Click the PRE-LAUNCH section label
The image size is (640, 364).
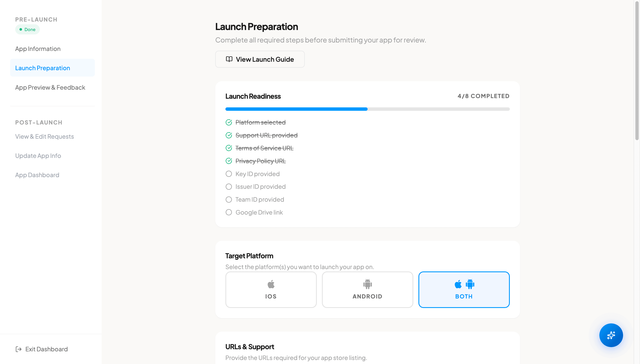coord(36,19)
